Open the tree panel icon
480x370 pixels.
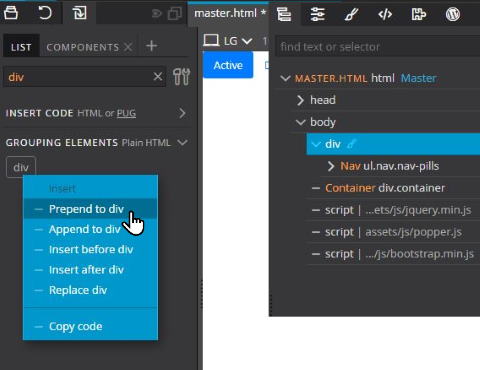pyautogui.click(x=284, y=14)
